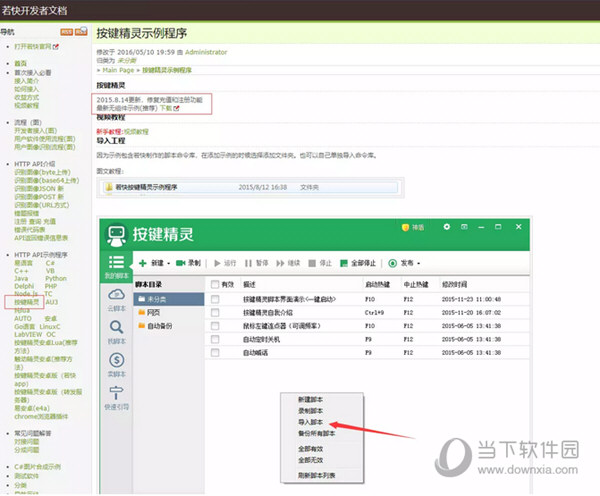Open the PHP example link
Image resolution: width=600 pixels, height=496 pixels.
pyautogui.click(x=51, y=286)
